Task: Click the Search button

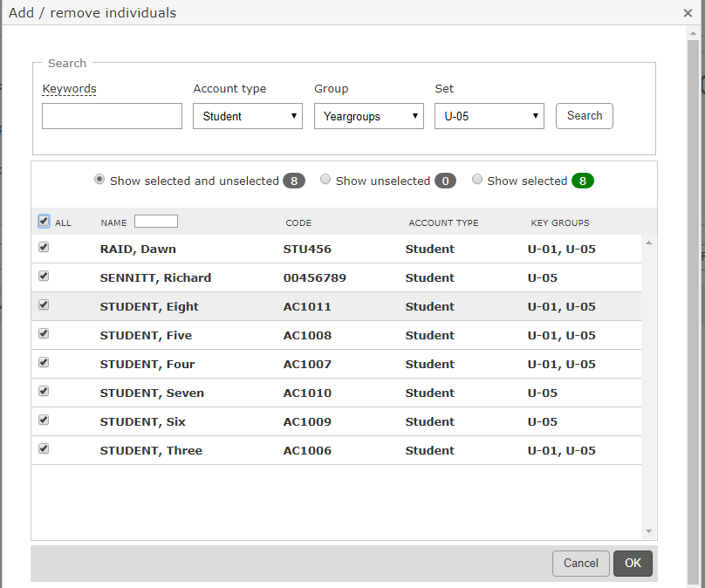Action: [584, 116]
